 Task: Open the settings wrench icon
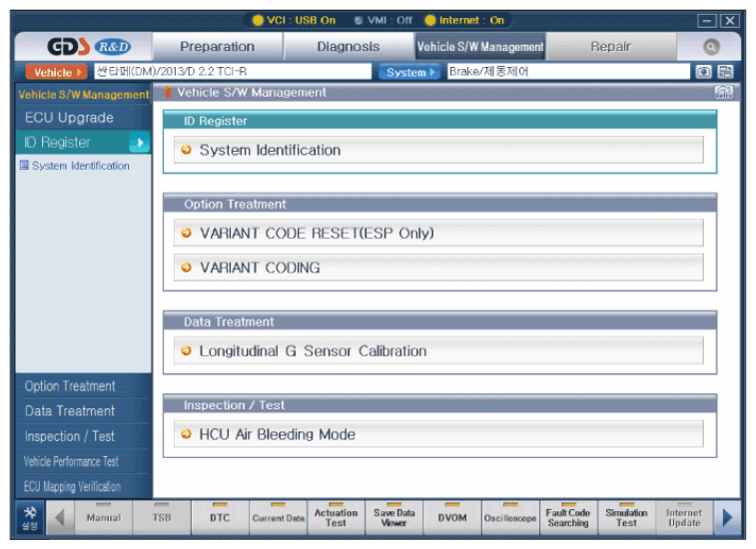tap(30, 516)
